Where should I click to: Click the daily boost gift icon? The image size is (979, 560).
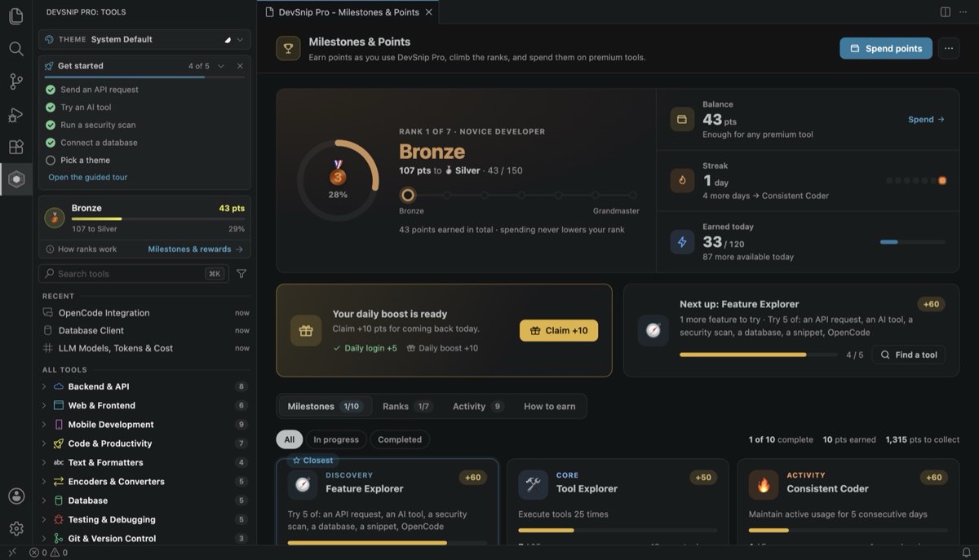tap(306, 330)
